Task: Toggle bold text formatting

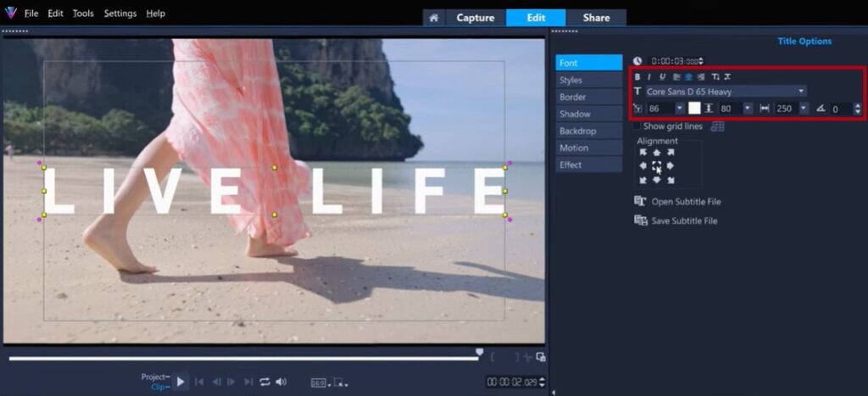Action: 637,77
